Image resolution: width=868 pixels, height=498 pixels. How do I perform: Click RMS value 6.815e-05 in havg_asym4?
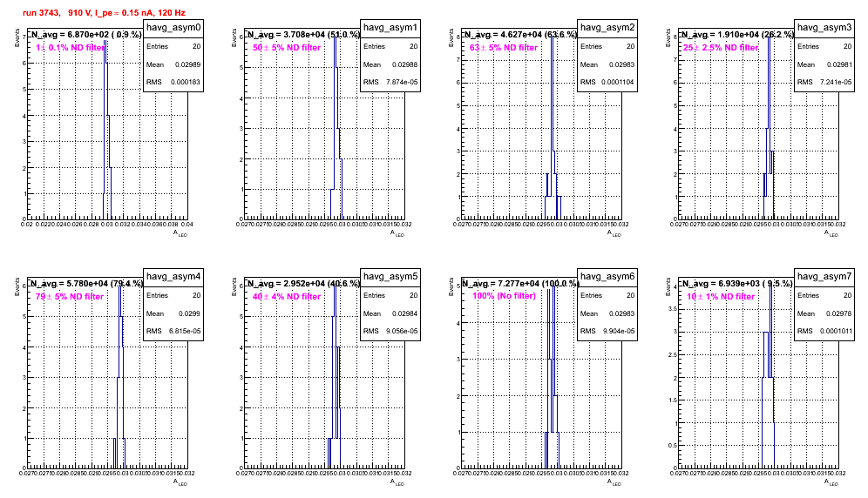click(x=185, y=331)
